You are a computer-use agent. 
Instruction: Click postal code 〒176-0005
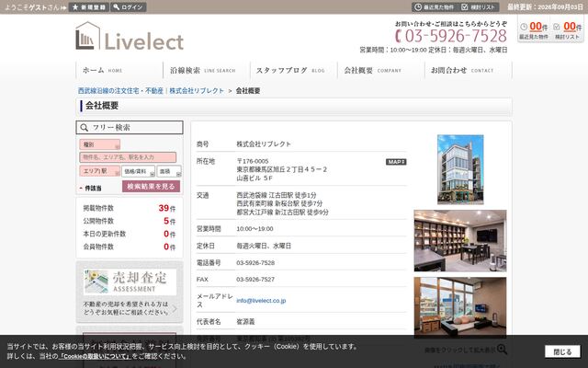pos(253,161)
